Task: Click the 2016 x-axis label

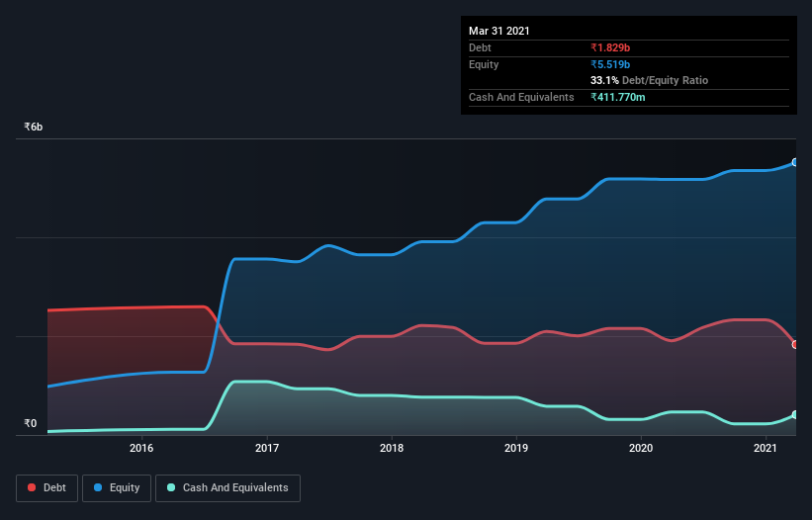Action: coord(141,448)
